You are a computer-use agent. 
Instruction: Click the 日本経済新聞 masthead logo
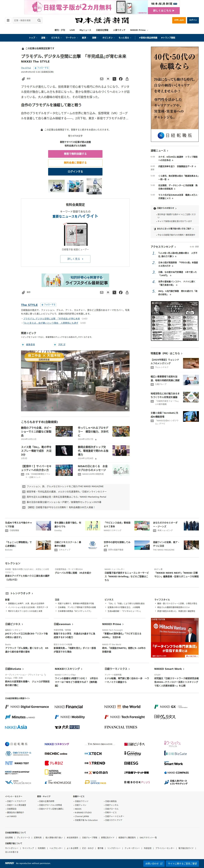tap(102, 20)
